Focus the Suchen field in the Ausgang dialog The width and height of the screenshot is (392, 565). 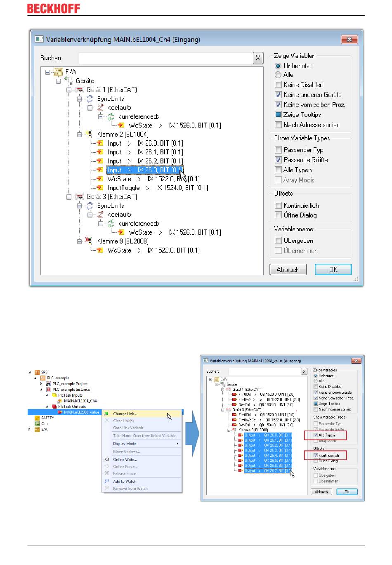click(265, 371)
